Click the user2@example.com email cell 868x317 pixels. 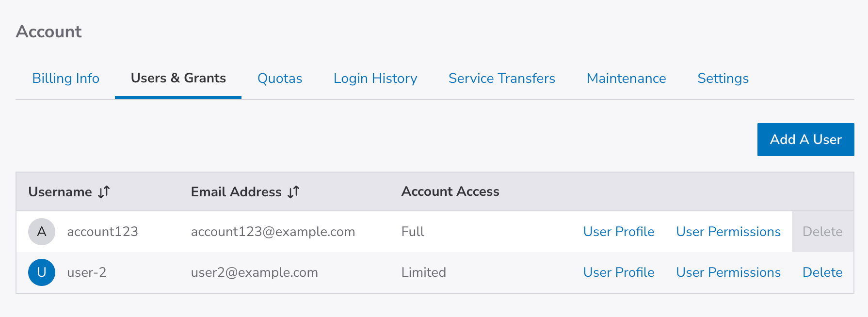pyautogui.click(x=255, y=272)
